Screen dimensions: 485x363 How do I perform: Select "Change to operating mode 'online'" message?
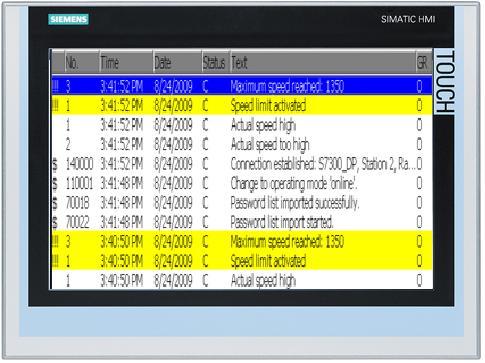click(242, 183)
